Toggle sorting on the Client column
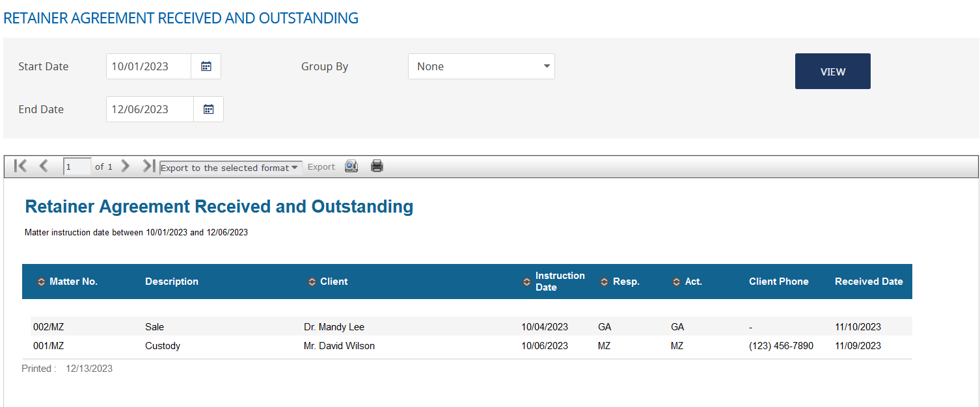 (311, 282)
